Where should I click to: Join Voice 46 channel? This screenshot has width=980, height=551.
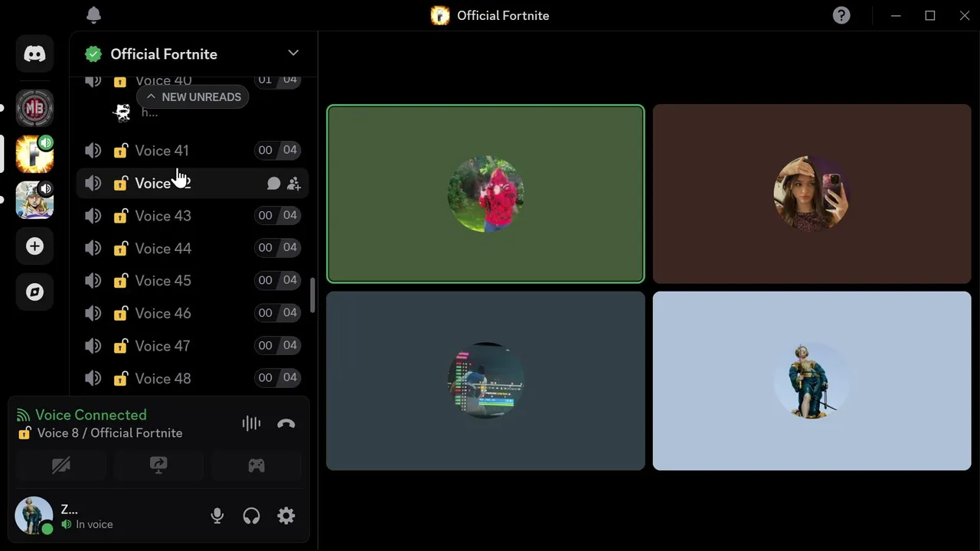[x=192, y=314]
